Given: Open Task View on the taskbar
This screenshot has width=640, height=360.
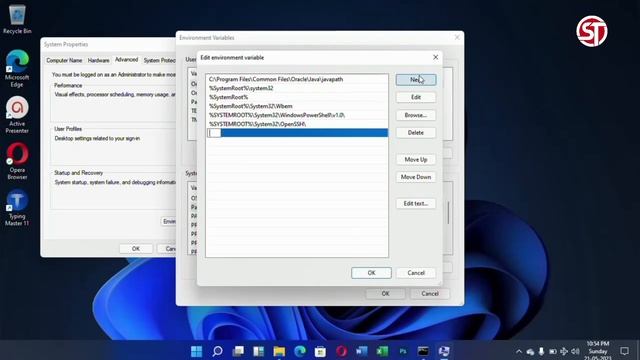Looking at the screenshot, I should pyautogui.click(x=238, y=351).
